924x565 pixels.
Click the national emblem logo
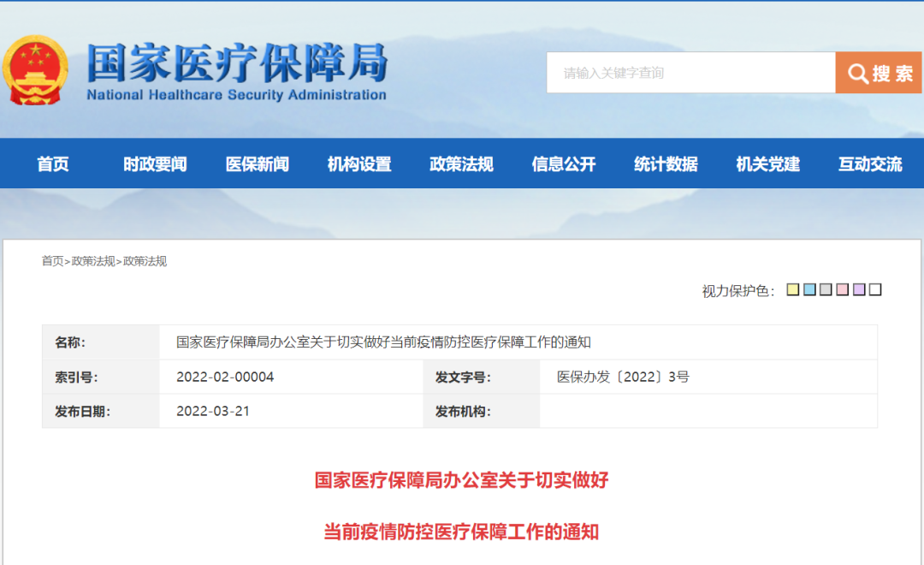(34, 70)
